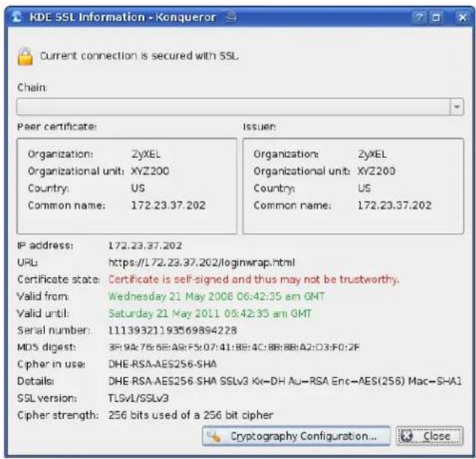Image resolution: width=476 pixels, height=459 pixels.
Task: Click the Cryptography Configuration button
Action: coord(296,437)
